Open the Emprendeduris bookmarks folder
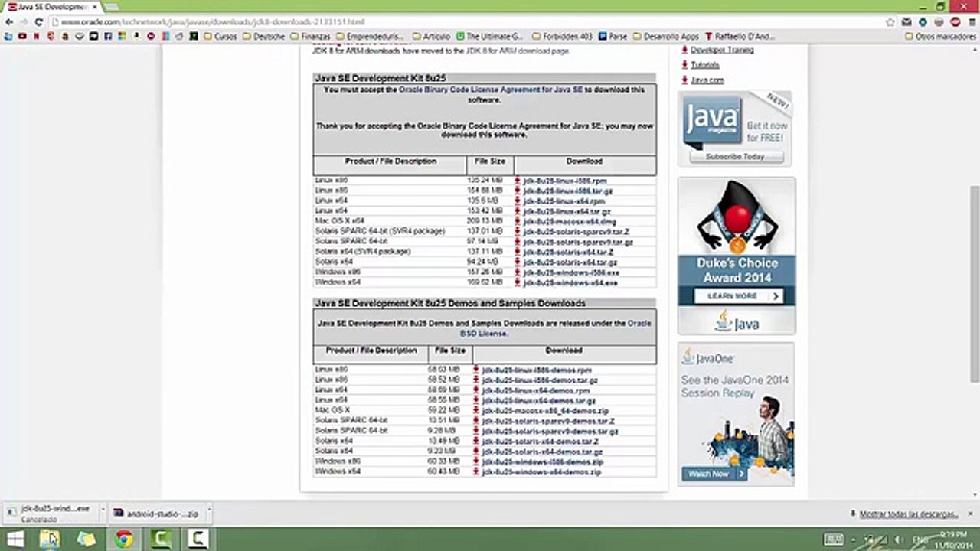 point(371,36)
